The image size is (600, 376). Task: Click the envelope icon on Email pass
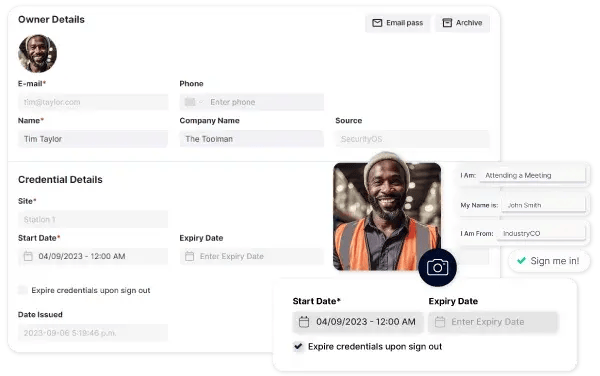[x=377, y=23]
